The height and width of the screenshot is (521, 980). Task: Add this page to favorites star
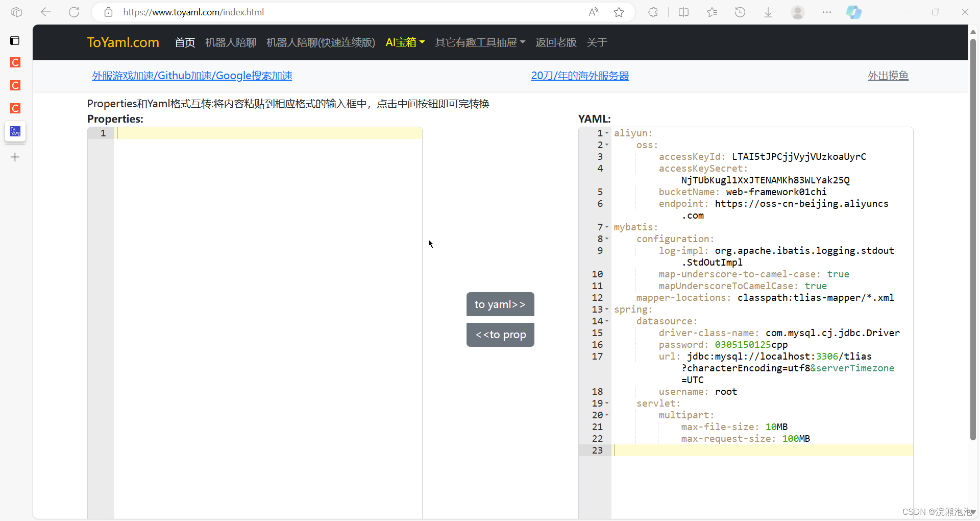619,12
